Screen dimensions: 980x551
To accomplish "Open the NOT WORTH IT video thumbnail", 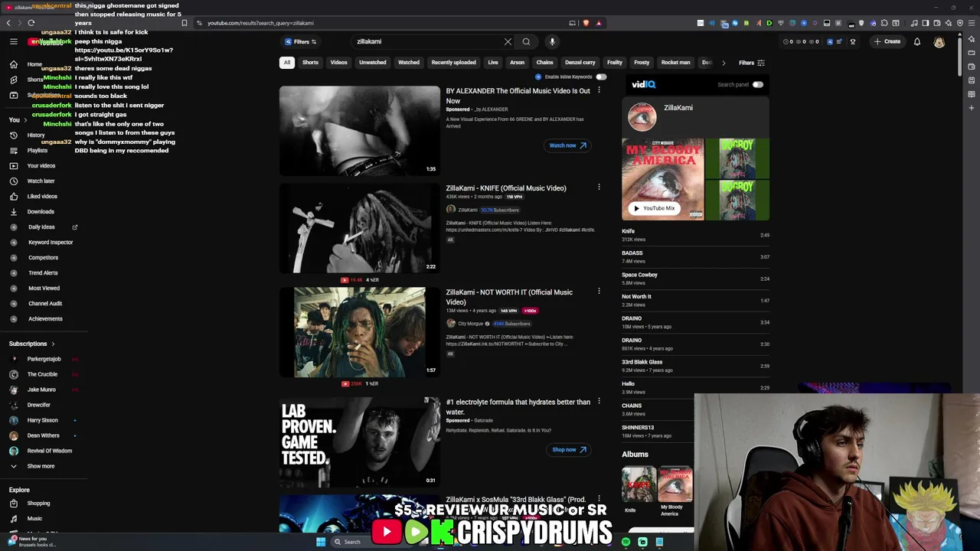I will point(360,332).
